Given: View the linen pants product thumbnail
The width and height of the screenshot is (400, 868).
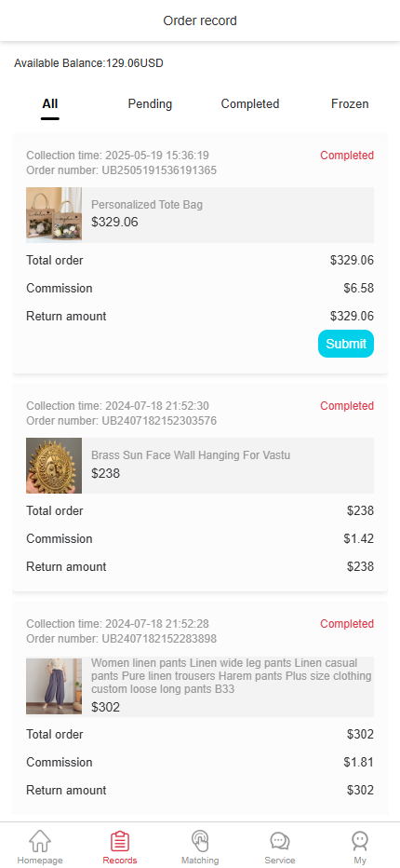Looking at the screenshot, I should (54, 686).
